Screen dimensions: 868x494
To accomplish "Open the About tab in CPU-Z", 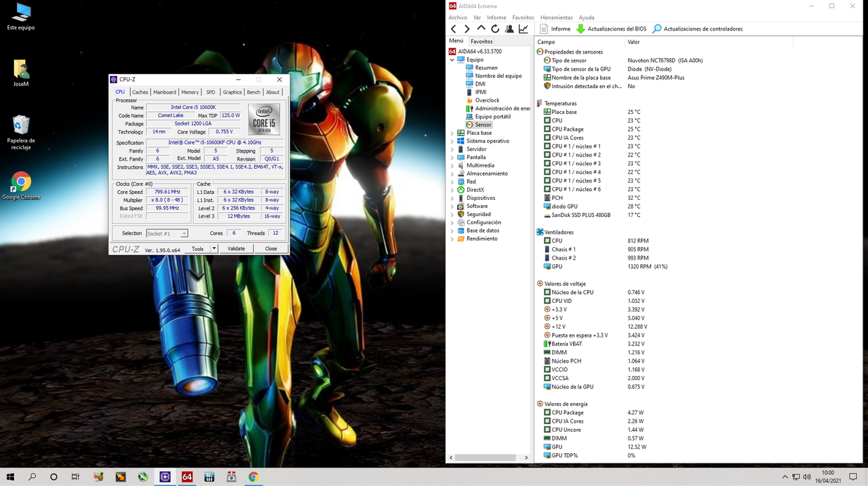I will click(x=273, y=92).
